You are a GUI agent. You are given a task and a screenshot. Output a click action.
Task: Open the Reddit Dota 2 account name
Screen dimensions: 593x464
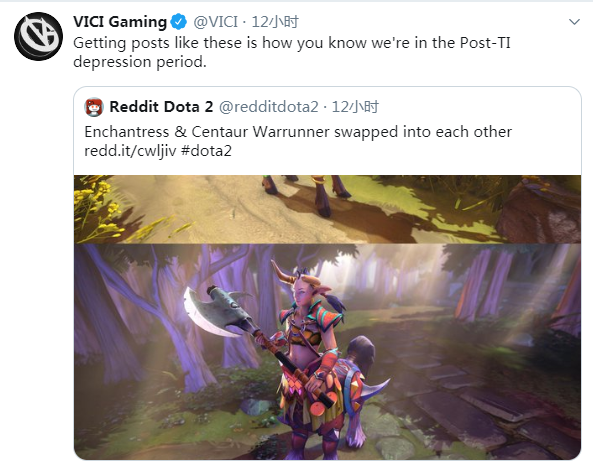[x=161, y=107]
